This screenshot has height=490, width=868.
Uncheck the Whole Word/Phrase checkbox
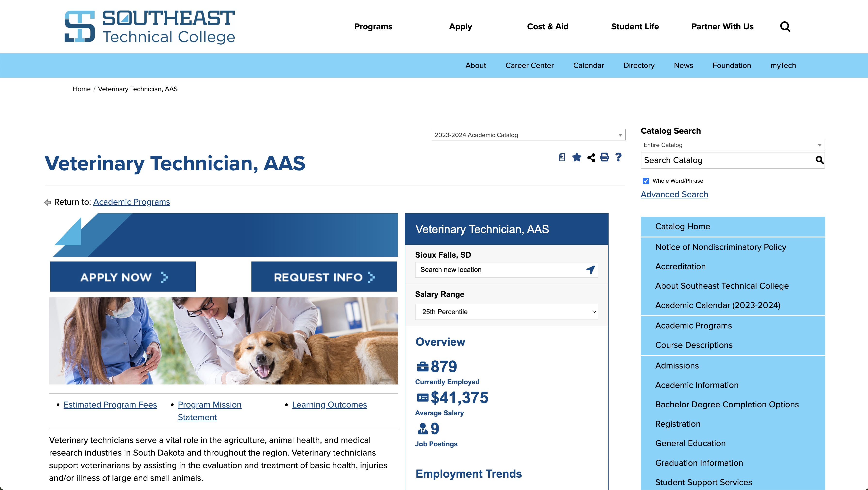(646, 181)
